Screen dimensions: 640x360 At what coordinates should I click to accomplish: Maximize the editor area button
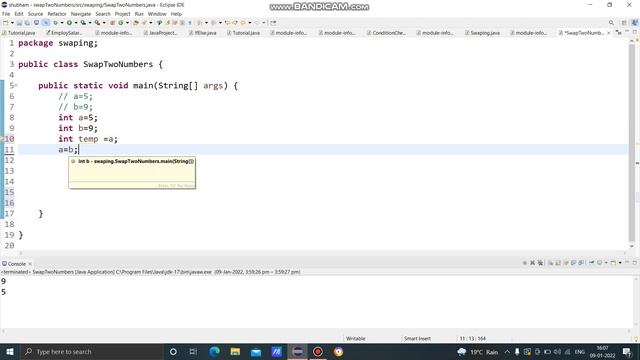635,32
